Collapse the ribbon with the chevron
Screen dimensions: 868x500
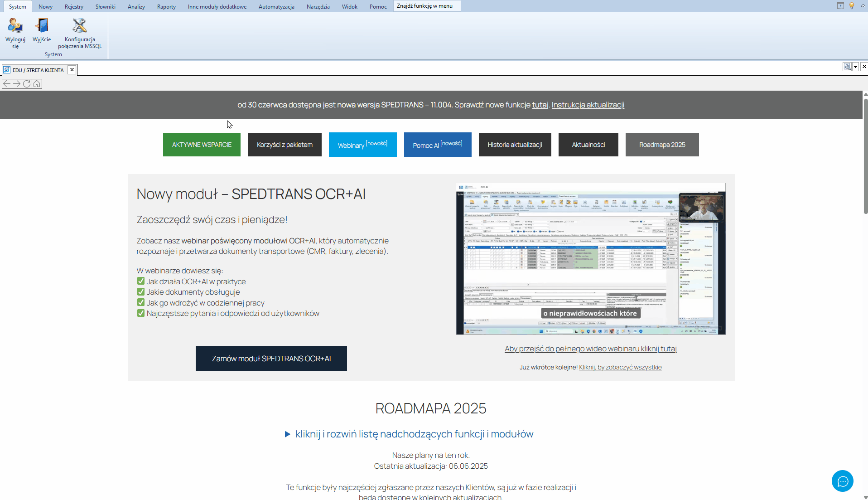pos(863,6)
